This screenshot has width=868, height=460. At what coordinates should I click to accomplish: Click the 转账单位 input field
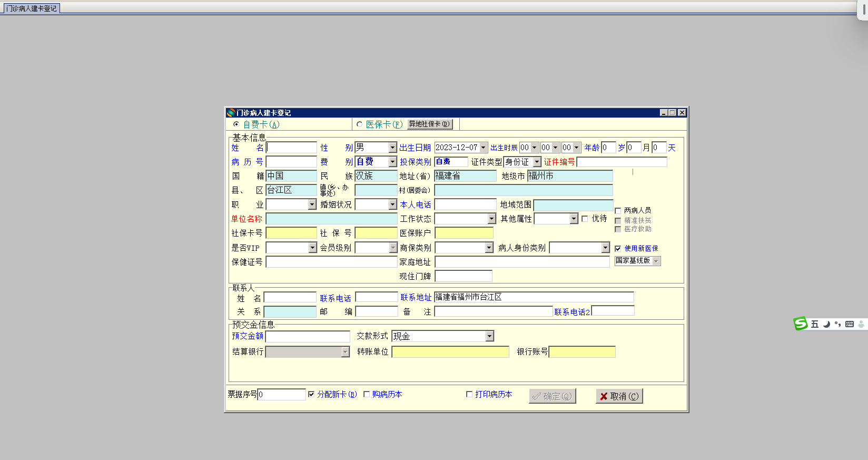(450, 352)
